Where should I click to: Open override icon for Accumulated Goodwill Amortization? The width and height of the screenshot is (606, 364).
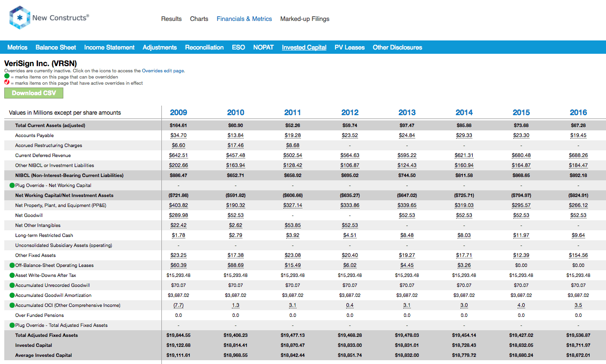[12, 295]
